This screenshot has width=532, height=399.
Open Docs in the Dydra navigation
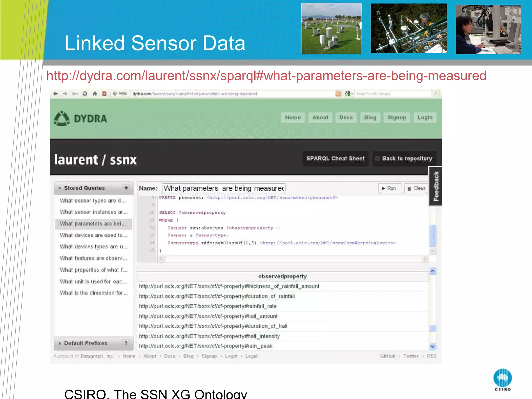click(346, 117)
